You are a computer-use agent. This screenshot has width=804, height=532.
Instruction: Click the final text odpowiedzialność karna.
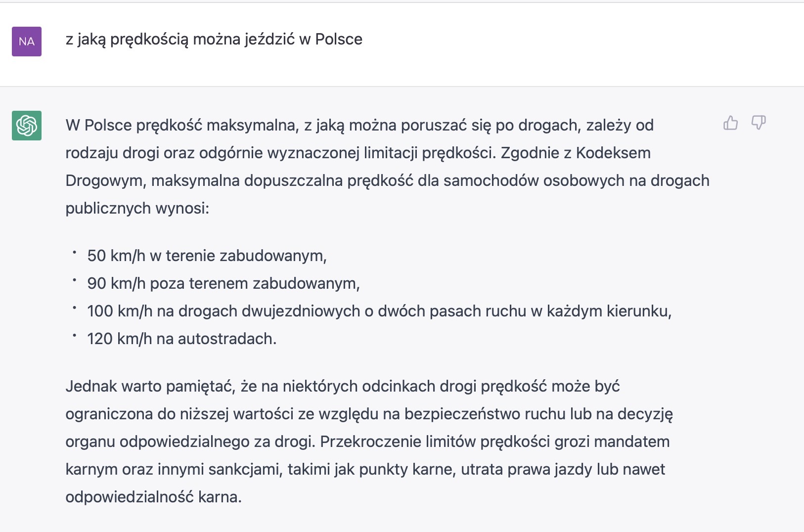tap(154, 497)
